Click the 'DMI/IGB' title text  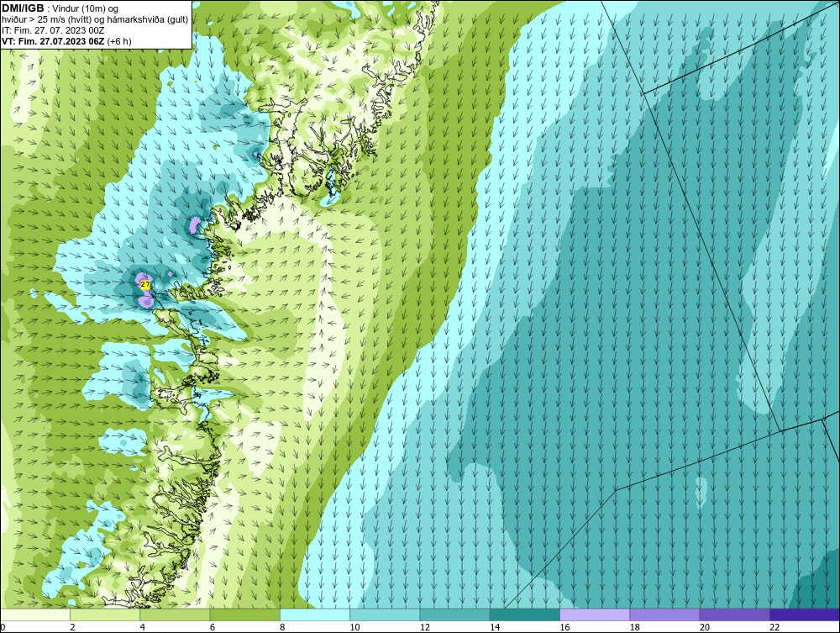point(23,8)
